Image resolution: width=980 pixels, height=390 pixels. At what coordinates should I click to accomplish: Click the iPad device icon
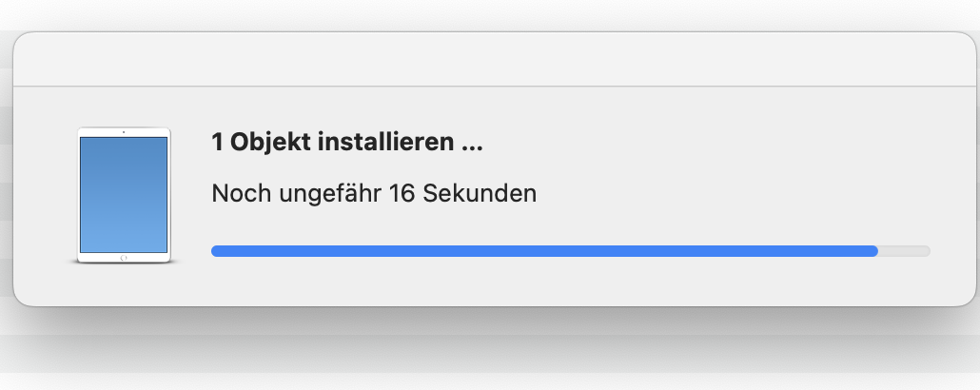point(124,195)
